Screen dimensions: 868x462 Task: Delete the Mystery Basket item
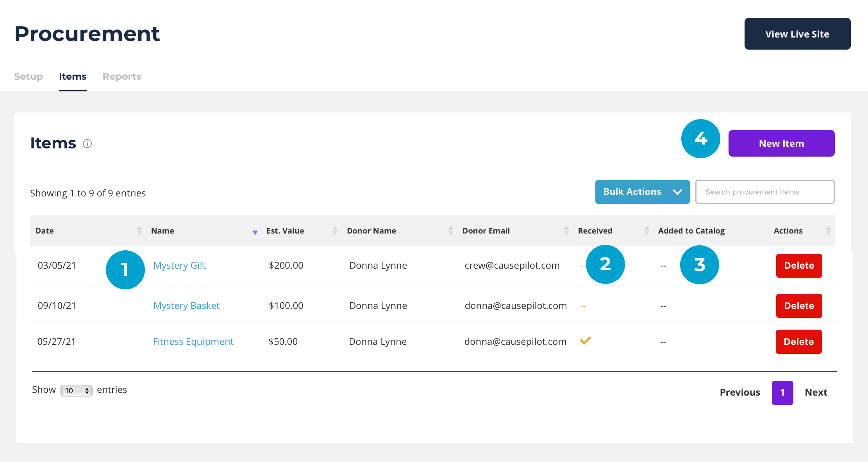(799, 306)
